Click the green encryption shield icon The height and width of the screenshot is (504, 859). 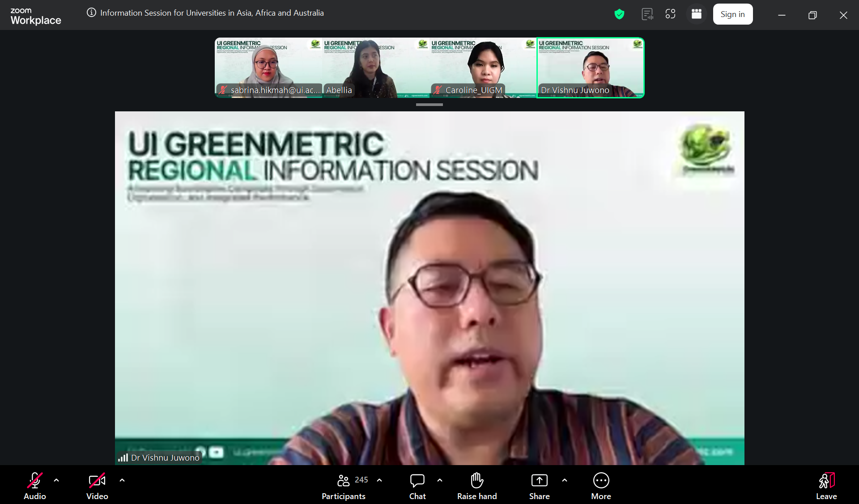pos(619,14)
